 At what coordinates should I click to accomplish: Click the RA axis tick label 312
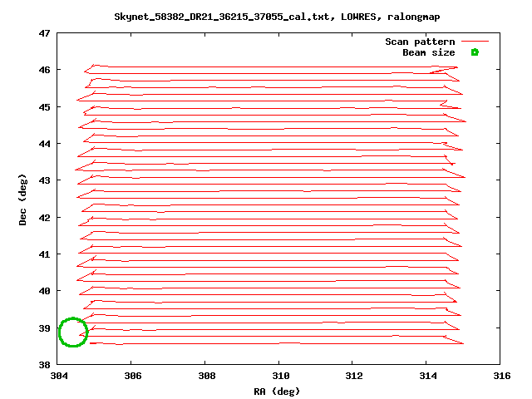354,376
